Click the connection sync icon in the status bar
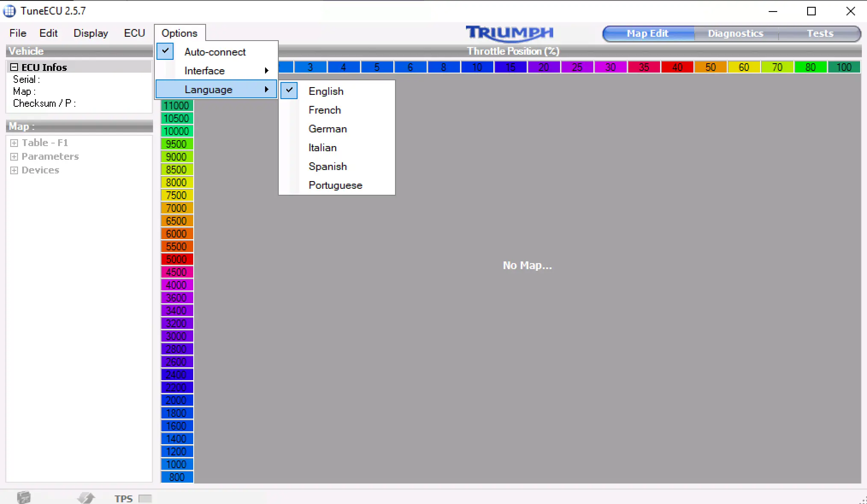867x504 pixels. pyautogui.click(x=86, y=497)
